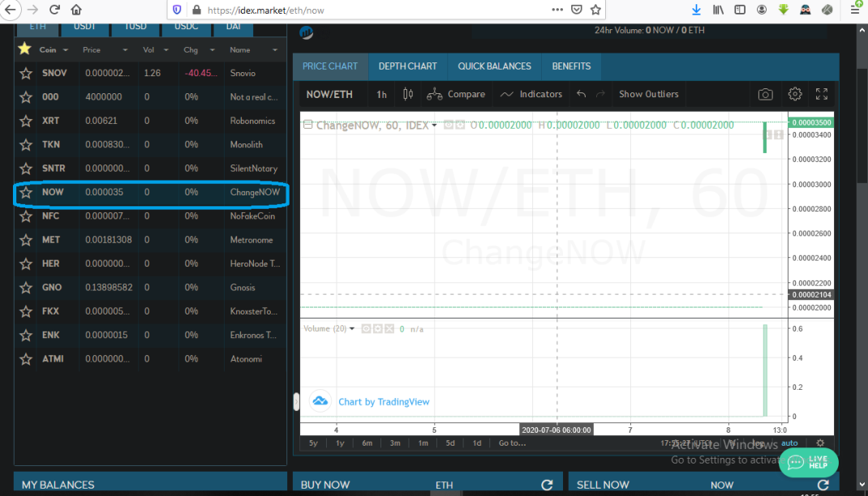Screen dimensions: 868x496
Task: Expand Volume (20) indicator dropdown
Action: (351, 328)
